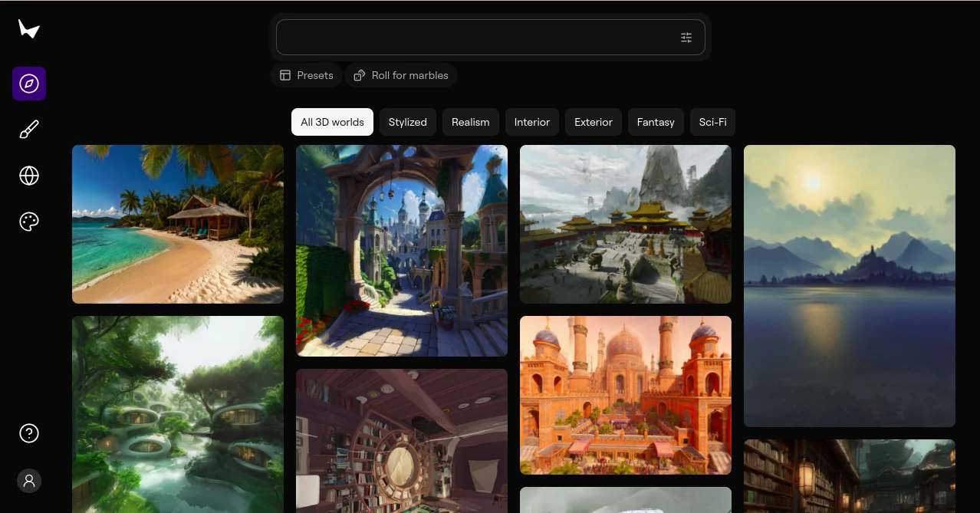The height and width of the screenshot is (513, 980).
Task: Click the Marble logo at top left
Action: coord(29,29)
